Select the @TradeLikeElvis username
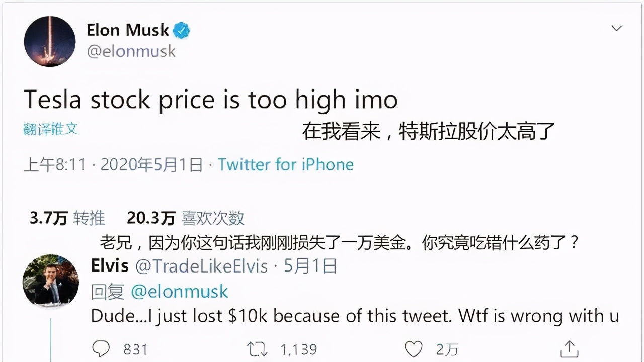The image size is (644, 362). tap(205, 266)
